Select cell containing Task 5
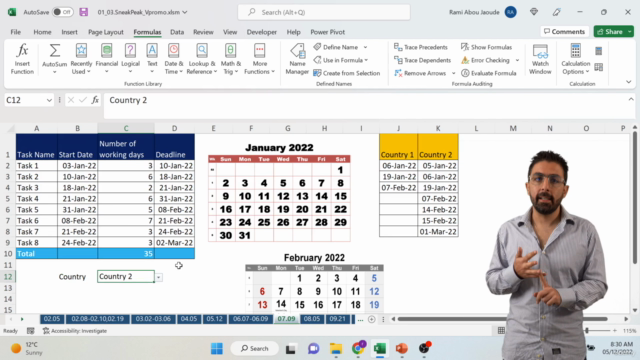Screen dimensions: 640x360 [36, 209]
